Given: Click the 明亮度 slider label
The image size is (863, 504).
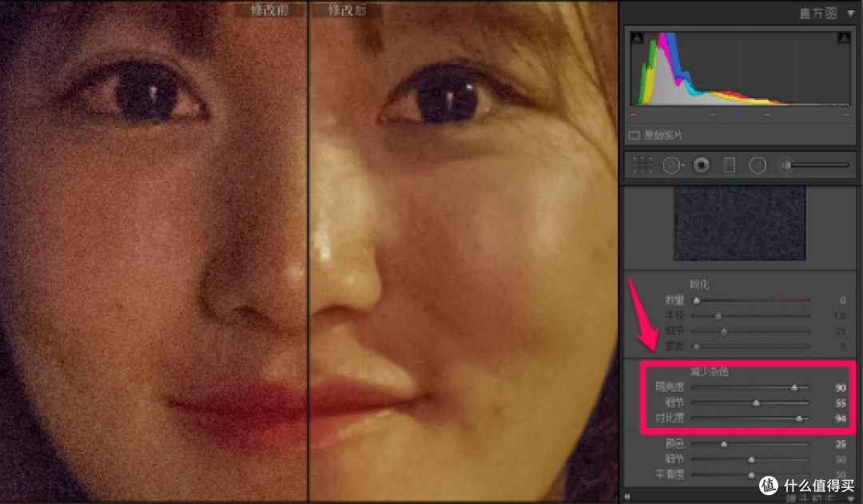Looking at the screenshot, I should pos(670,387).
